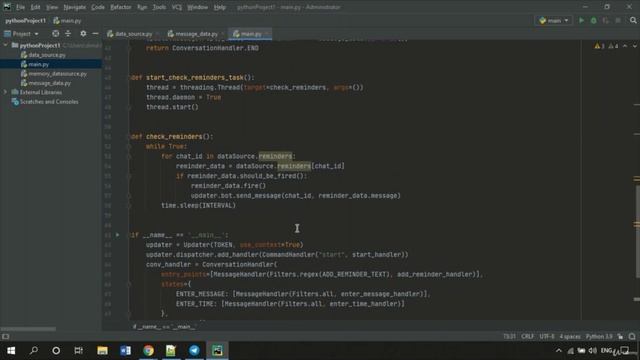Viewport: 640px width, 360px height.
Task: Open the Refactor menu
Action: (x=121, y=7)
